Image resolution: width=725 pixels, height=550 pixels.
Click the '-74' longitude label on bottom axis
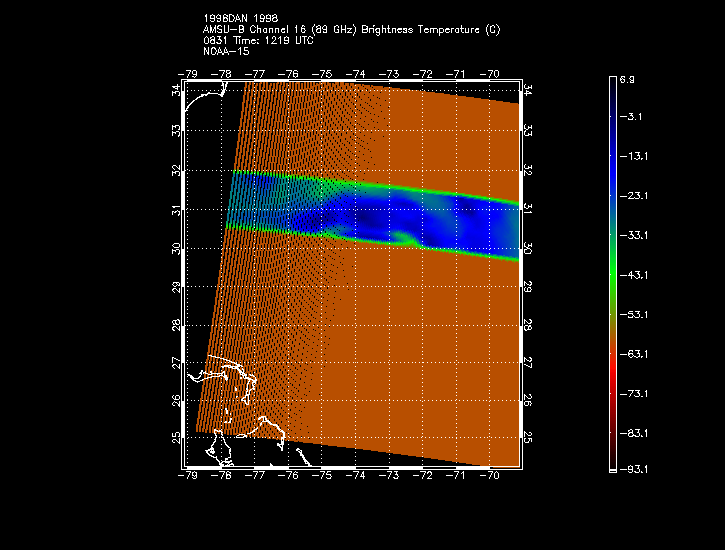coord(356,476)
